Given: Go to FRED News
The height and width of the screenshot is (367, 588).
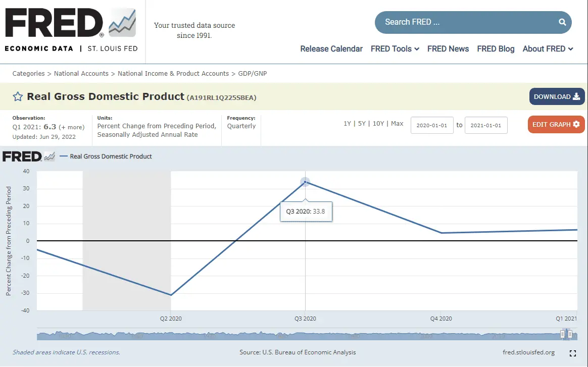Looking at the screenshot, I should 448,49.
